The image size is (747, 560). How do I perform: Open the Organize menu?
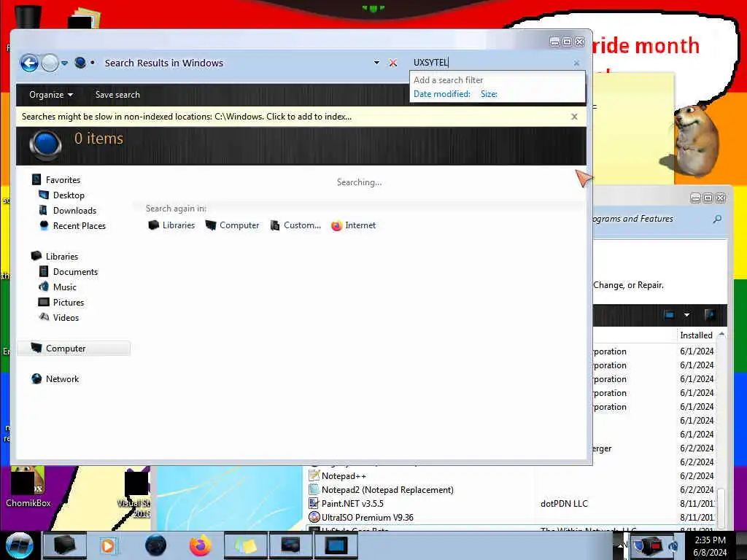[x=51, y=94]
